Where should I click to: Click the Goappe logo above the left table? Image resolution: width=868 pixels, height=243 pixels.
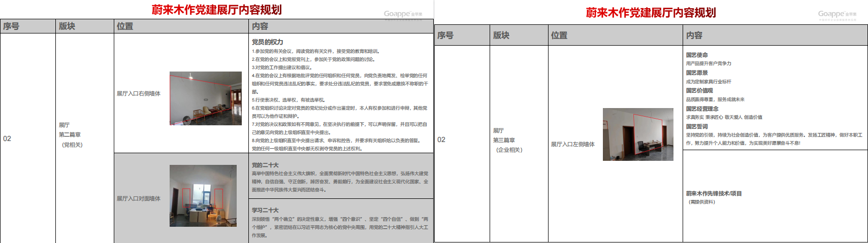(x=403, y=14)
